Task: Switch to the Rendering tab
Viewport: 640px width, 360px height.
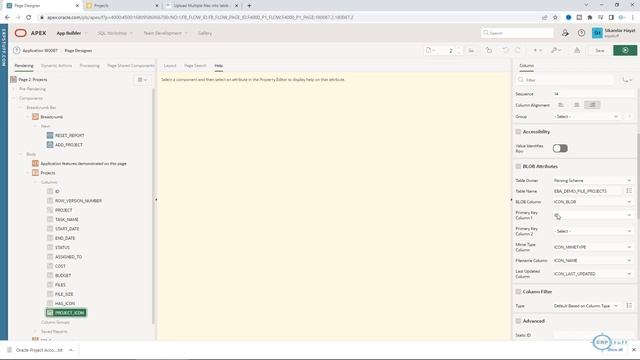Action: click(24, 66)
